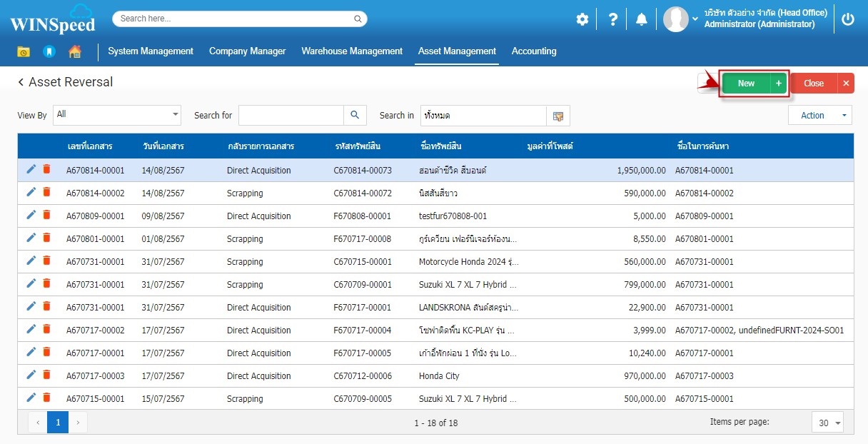Image resolution: width=868 pixels, height=444 pixels.
Task: Delete the Honda City row
Action: coord(46,375)
